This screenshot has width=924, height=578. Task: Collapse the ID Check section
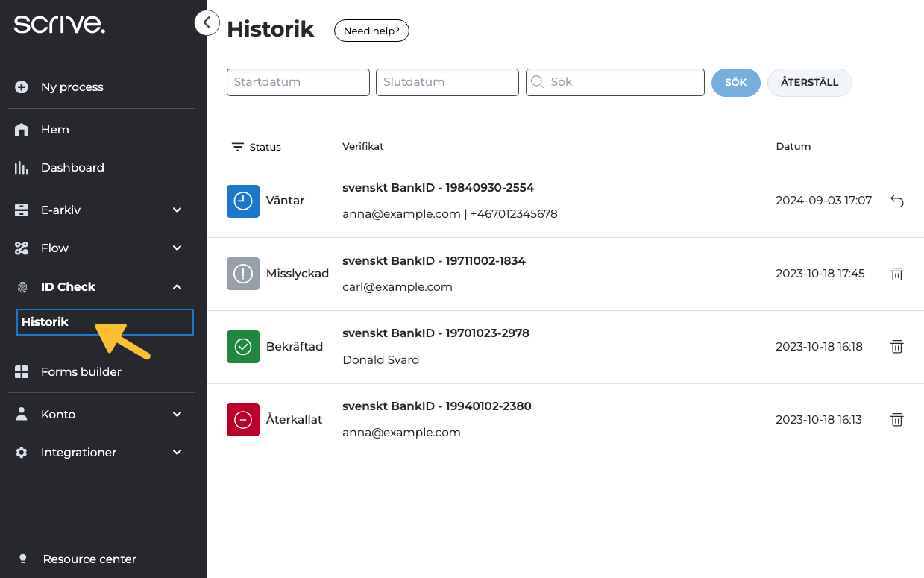pos(177,287)
